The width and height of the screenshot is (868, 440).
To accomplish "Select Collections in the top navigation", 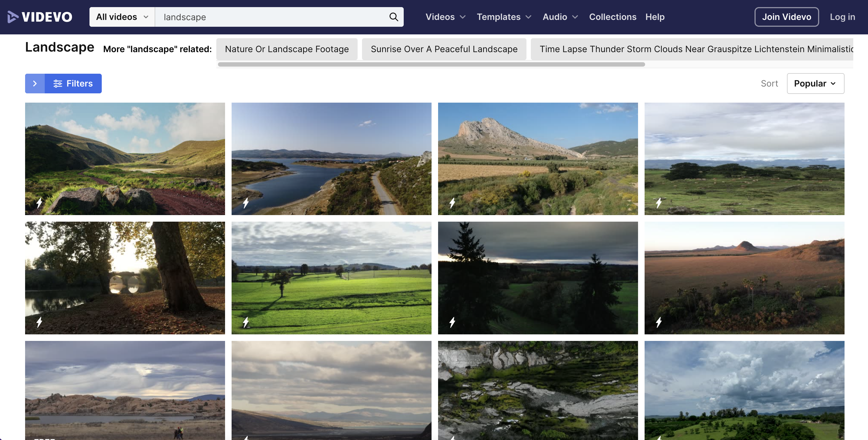I will pos(613,17).
